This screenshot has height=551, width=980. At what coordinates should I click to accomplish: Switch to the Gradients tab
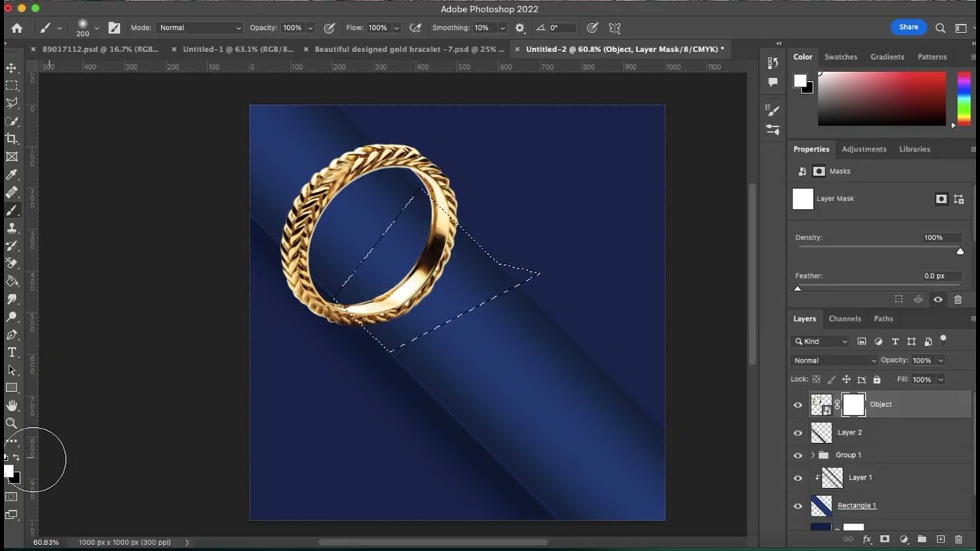tap(887, 57)
